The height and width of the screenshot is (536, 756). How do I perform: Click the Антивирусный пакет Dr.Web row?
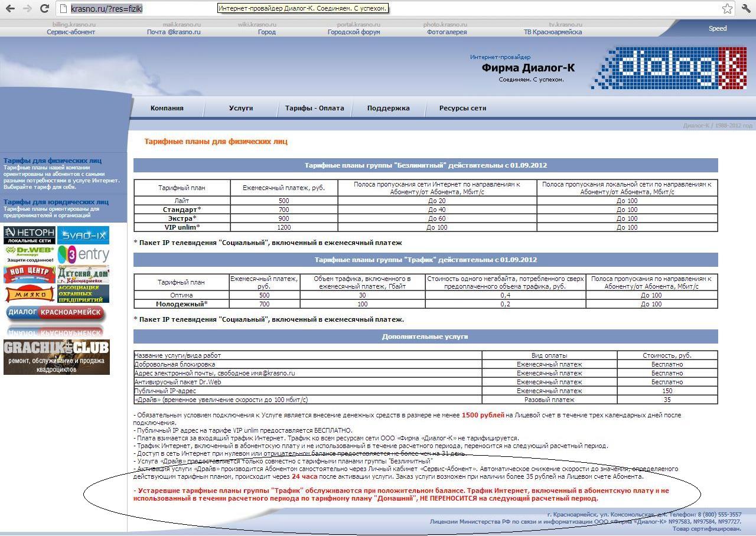tap(426, 382)
